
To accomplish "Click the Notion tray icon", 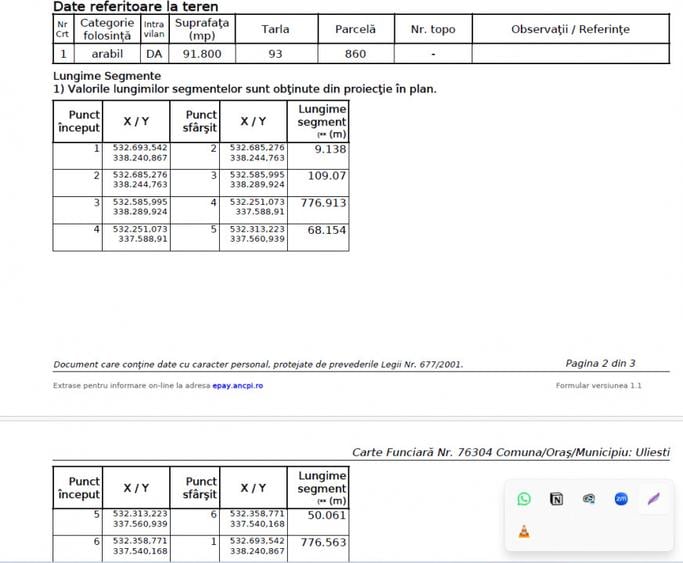I will (557, 499).
